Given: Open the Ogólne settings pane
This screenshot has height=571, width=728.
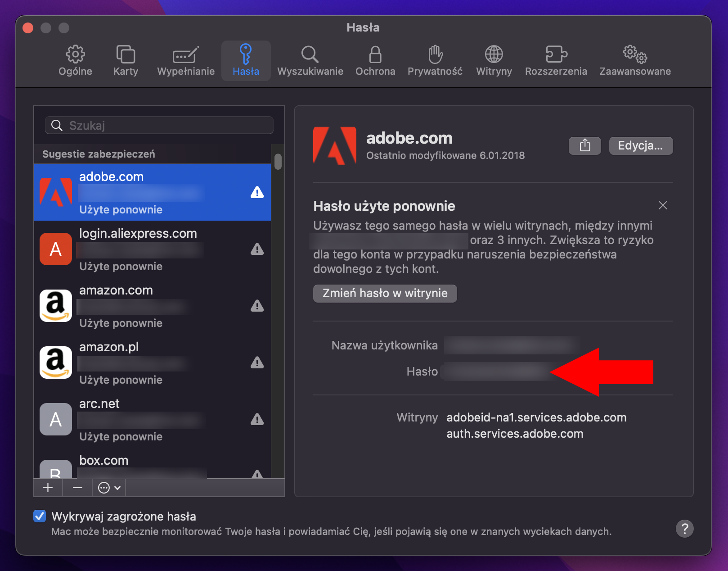Looking at the screenshot, I should (75, 60).
